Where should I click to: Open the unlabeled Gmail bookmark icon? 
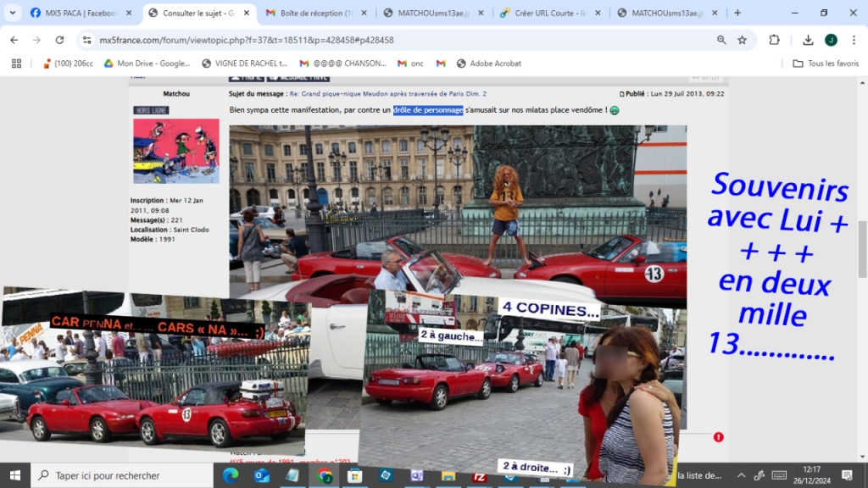pyautogui.click(x=441, y=64)
